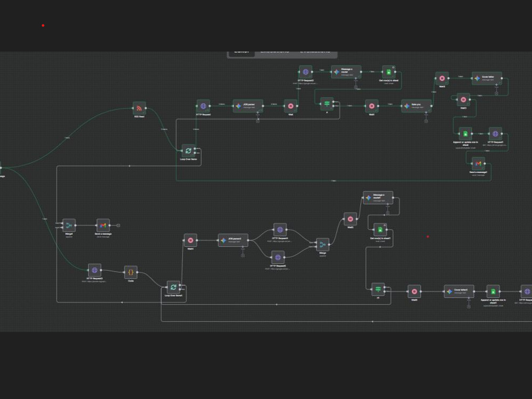Open the Send a message1 Gmail node

click(478, 163)
